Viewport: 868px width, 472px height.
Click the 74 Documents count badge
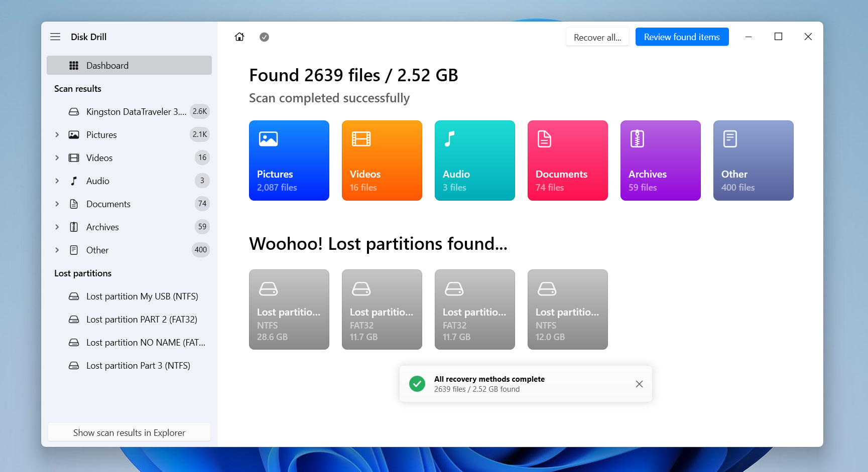pos(202,204)
